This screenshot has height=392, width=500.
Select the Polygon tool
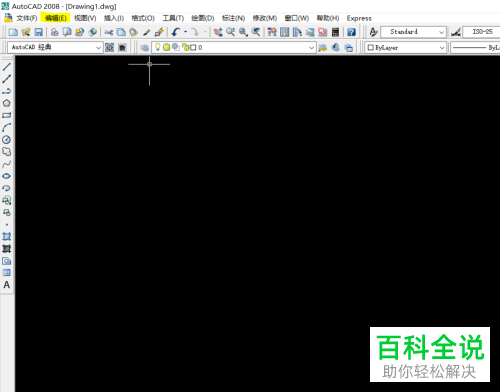(x=7, y=103)
